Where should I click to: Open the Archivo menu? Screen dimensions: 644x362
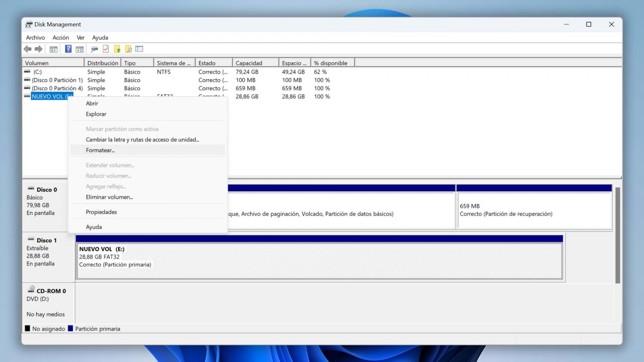35,38
